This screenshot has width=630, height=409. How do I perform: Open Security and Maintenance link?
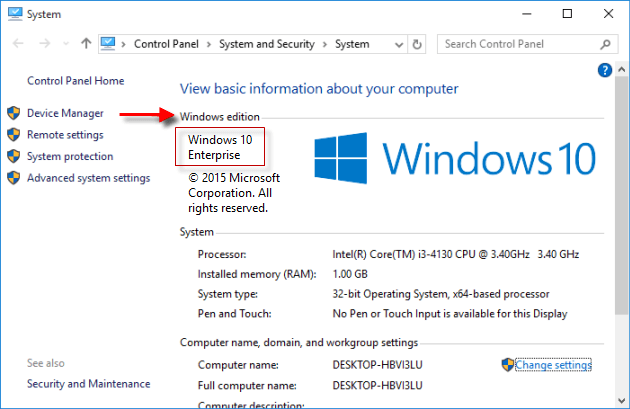[88, 383]
